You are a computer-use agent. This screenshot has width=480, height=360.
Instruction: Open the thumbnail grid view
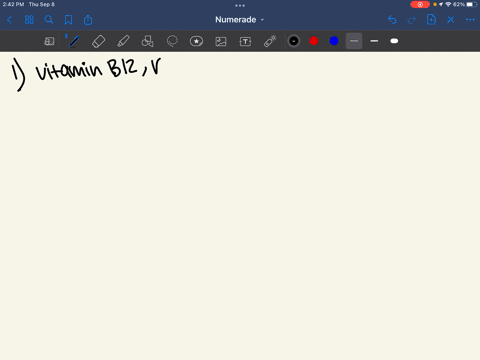29,20
